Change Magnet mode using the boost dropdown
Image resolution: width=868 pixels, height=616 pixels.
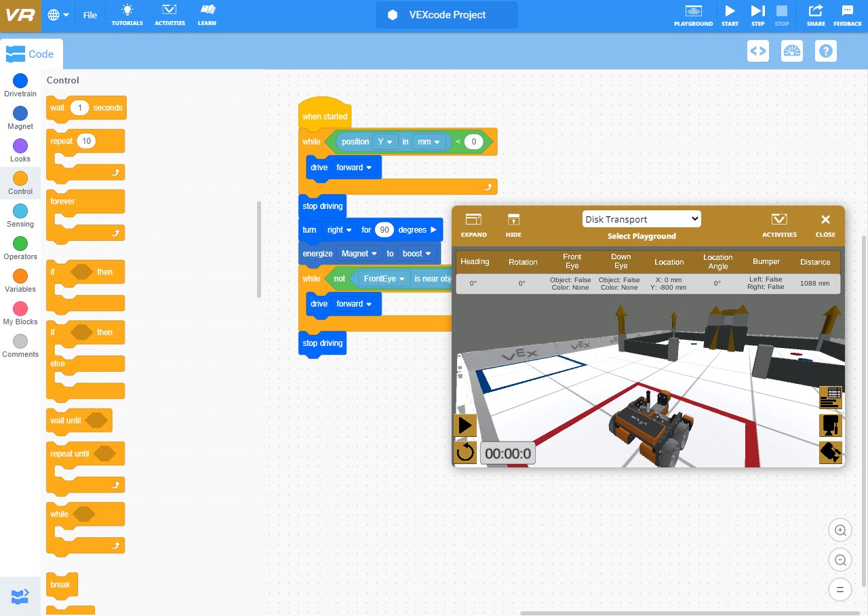coord(418,253)
